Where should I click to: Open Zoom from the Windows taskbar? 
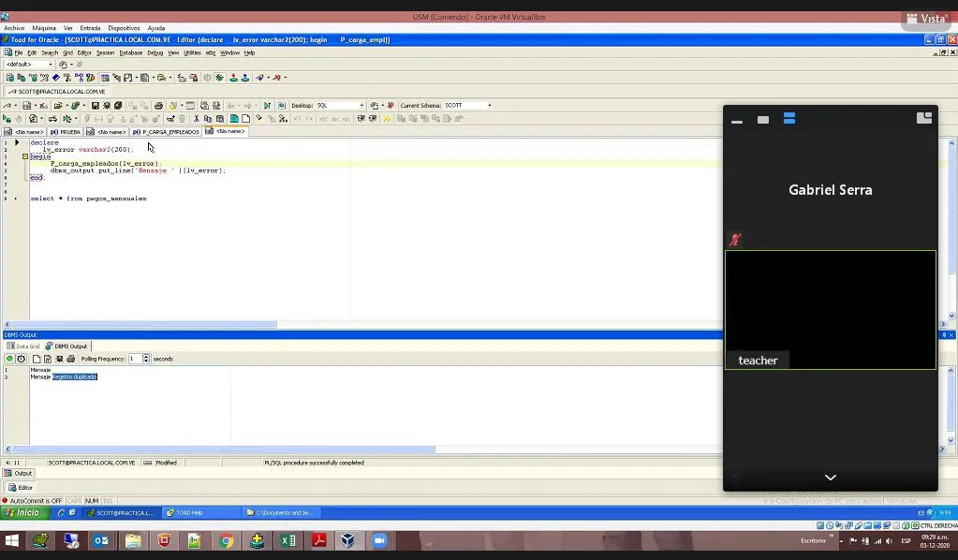coord(379,540)
